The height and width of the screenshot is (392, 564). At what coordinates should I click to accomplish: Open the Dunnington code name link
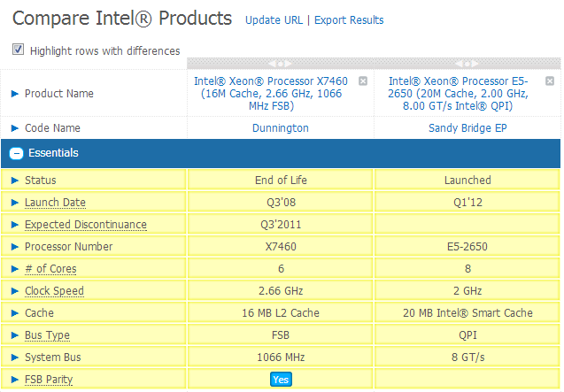coord(280,128)
